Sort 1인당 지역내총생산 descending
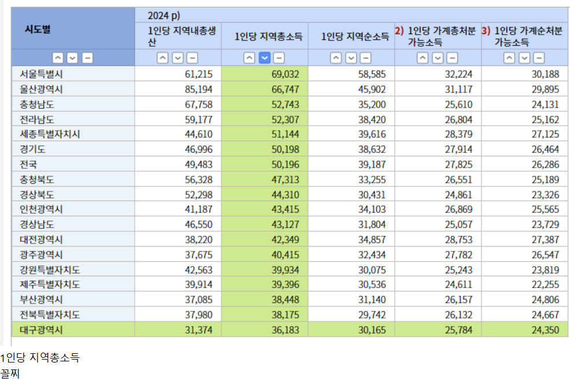The image size is (570, 392). coord(177,58)
